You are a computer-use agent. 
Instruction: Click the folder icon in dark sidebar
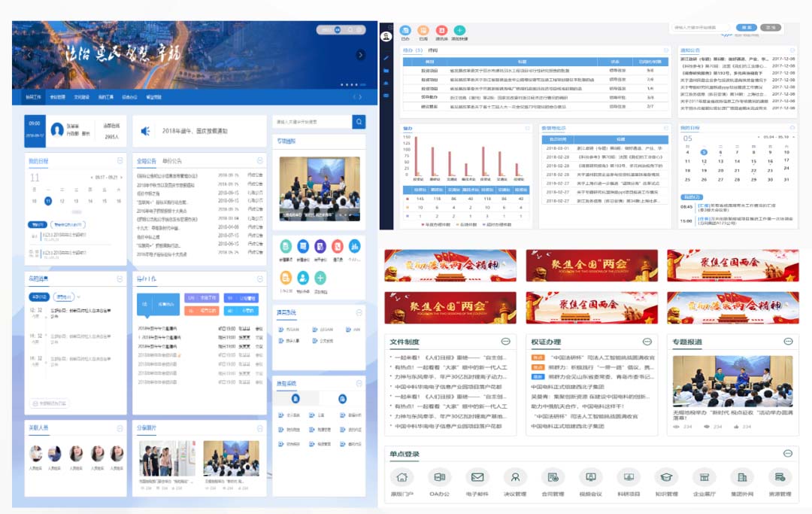[386, 71]
